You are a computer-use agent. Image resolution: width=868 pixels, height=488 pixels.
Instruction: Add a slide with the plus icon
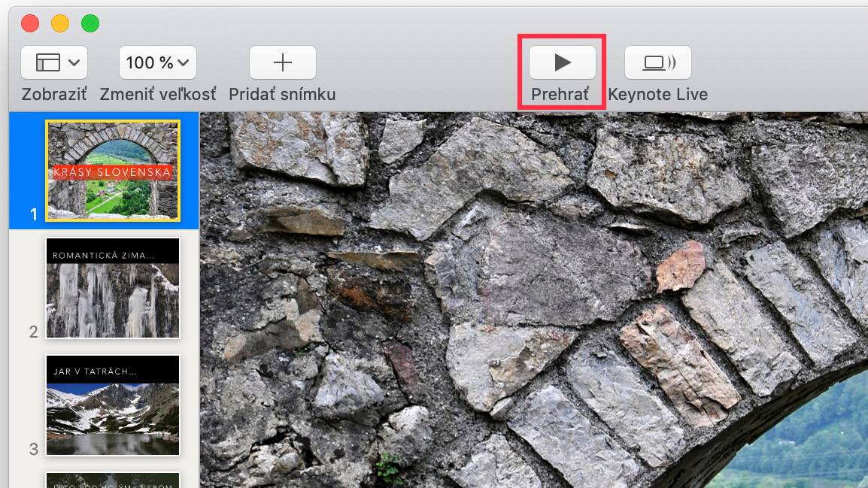(282, 62)
